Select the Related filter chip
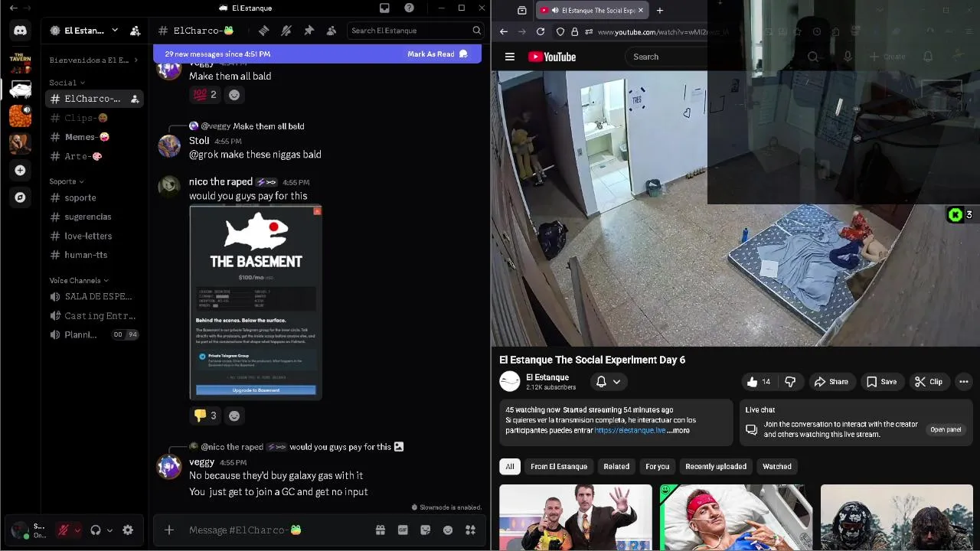The height and width of the screenshot is (551, 980). (x=616, y=466)
